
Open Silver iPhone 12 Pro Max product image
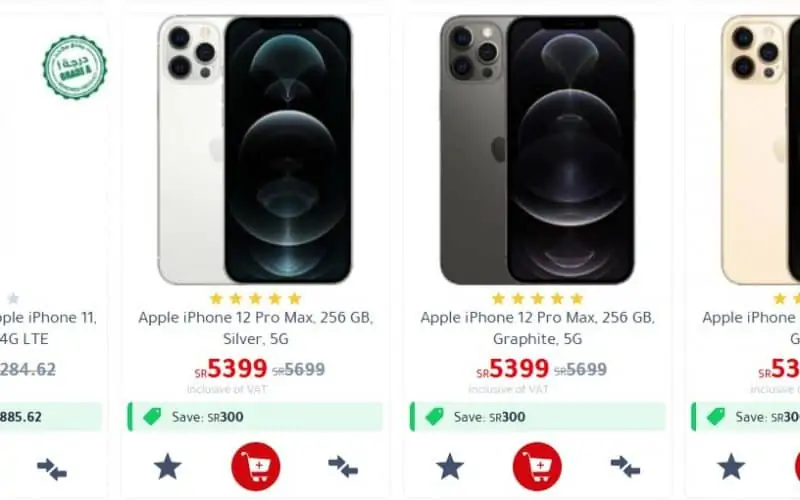255,149
